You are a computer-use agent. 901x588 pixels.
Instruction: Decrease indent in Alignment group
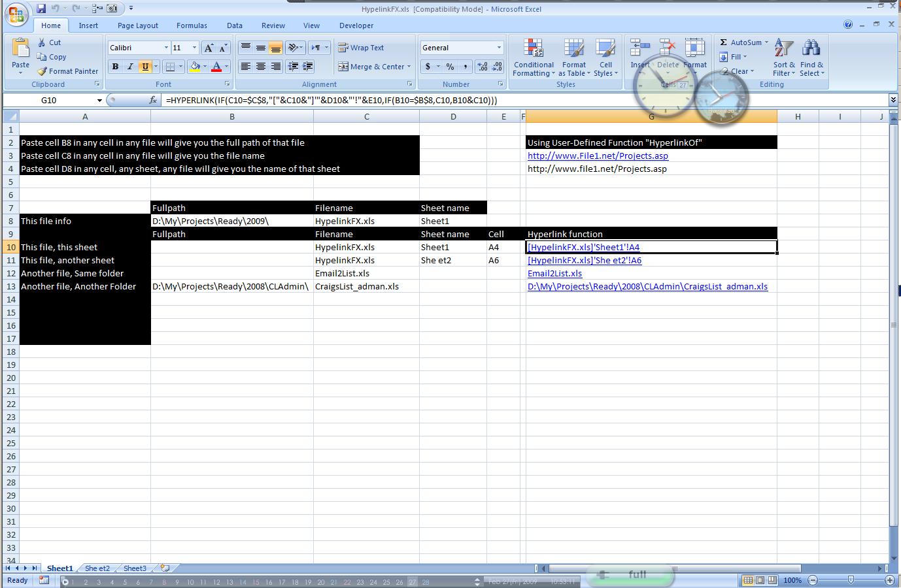tap(293, 67)
